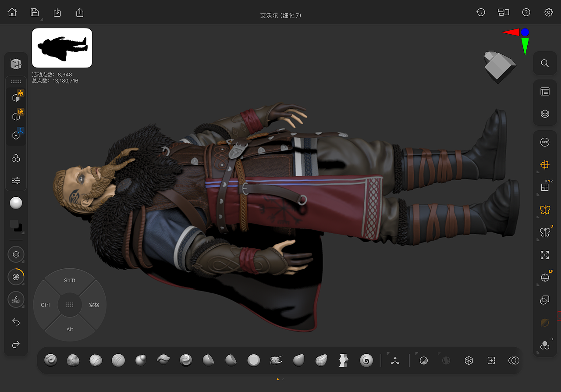Select the wavy ribbon brush
Viewport: 561px width, 392px height.
(163, 360)
